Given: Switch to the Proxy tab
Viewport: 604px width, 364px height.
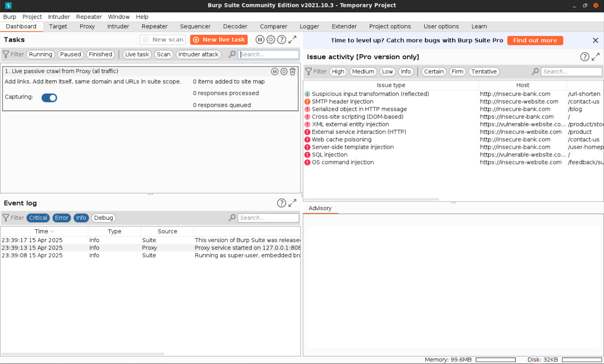Looking at the screenshot, I should [87, 26].
